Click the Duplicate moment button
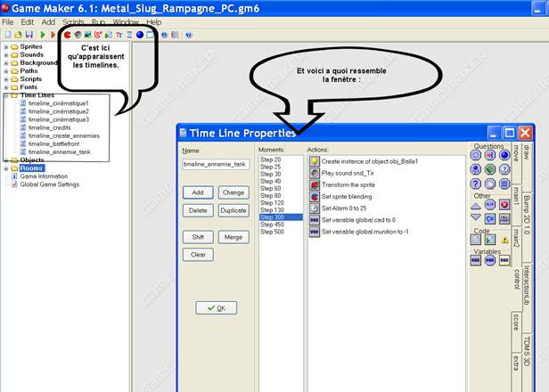This screenshot has width=549, height=392. pyautogui.click(x=234, y=210)
